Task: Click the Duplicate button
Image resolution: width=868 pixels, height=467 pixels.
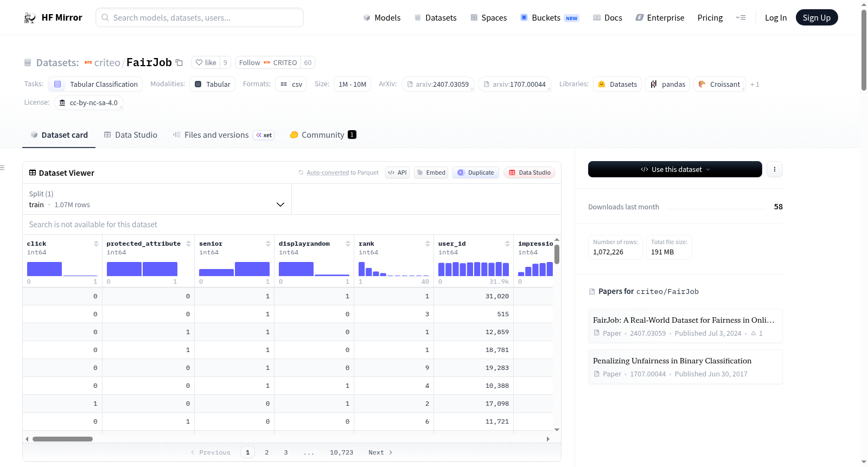Action: tap(476, 172)
